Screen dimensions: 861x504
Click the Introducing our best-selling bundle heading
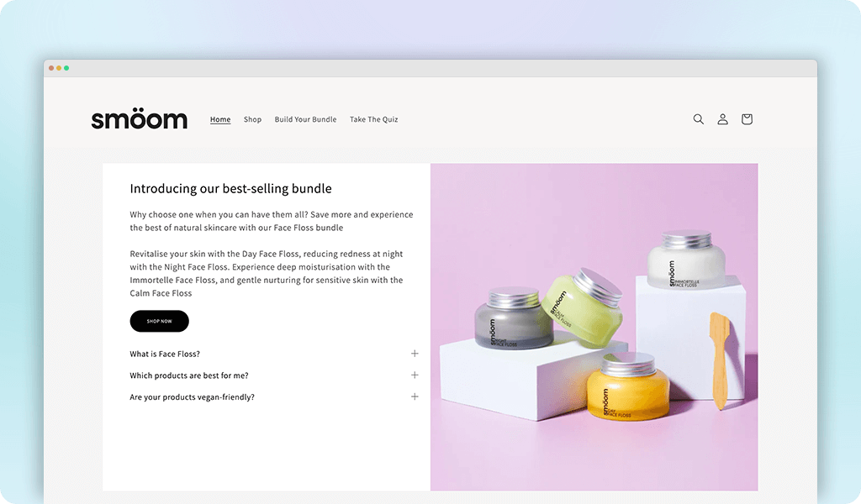pos(230,189)
